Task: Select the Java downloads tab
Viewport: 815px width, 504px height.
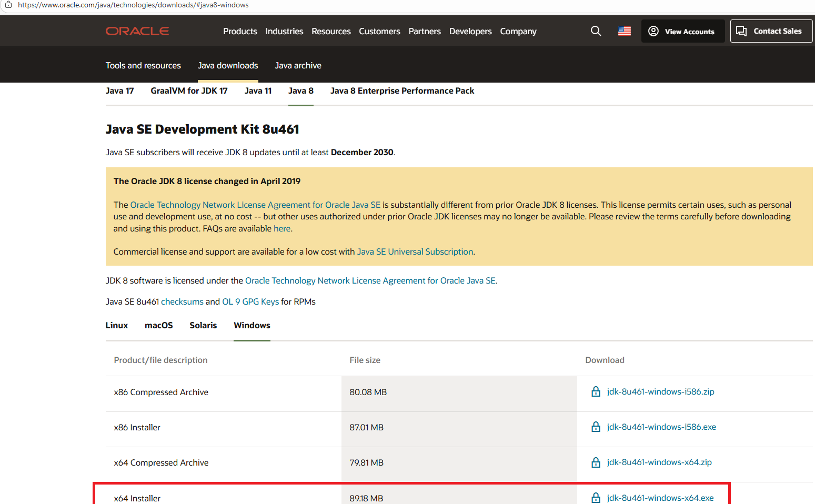Action: coord(228,65)
